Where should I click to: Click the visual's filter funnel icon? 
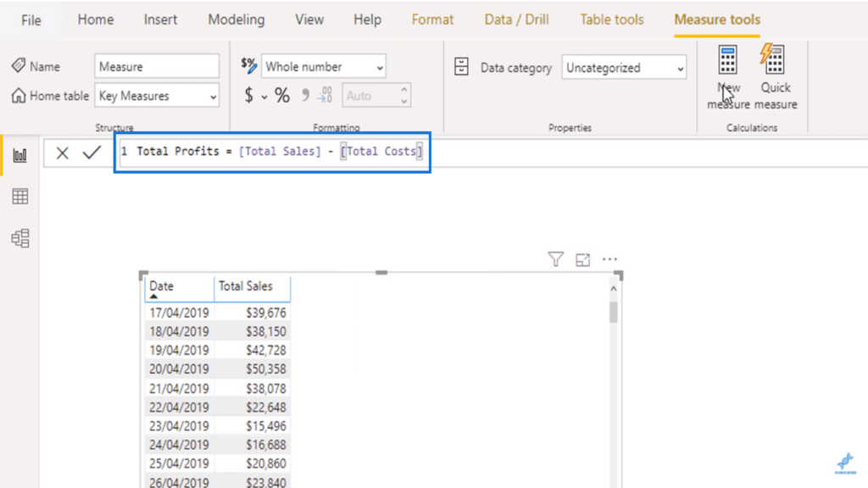(x=556, y=259)
